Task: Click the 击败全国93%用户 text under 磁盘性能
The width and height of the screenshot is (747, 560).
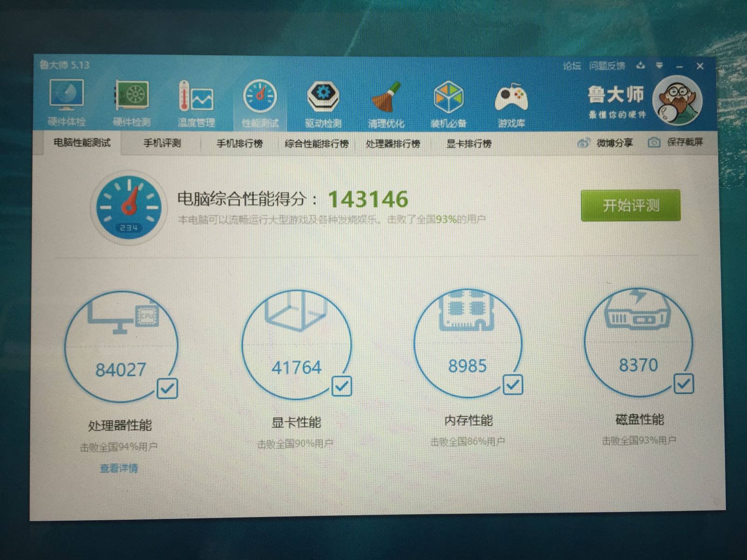Action: pos(639,440)
